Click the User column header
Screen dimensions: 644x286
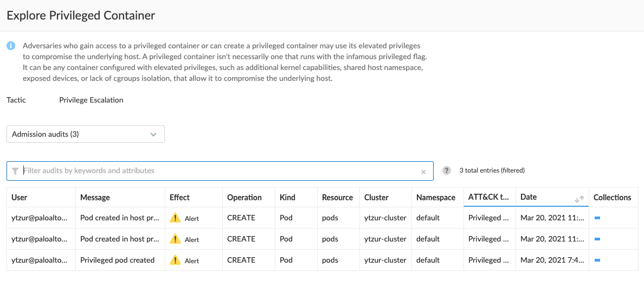20,197
